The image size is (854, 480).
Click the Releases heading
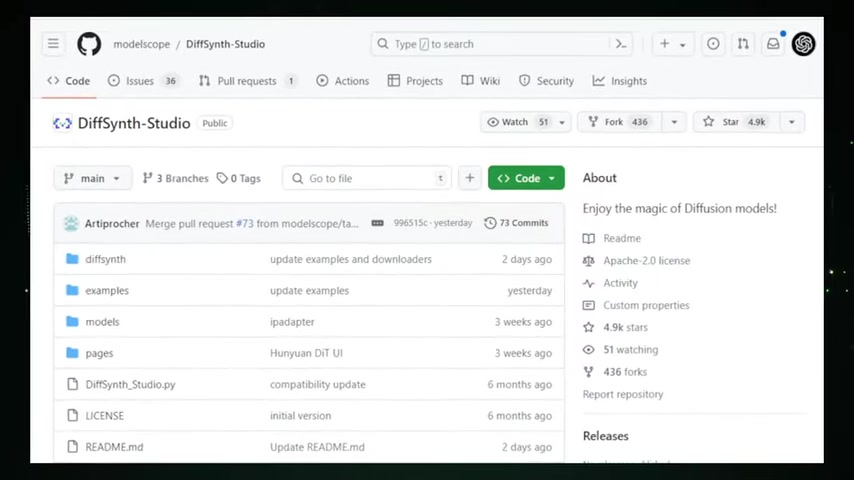(x=606, y=436)
